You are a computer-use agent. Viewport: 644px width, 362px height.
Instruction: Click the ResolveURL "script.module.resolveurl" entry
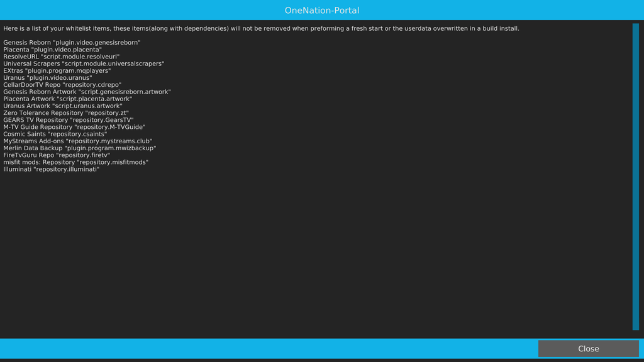[x=62, y=56]
